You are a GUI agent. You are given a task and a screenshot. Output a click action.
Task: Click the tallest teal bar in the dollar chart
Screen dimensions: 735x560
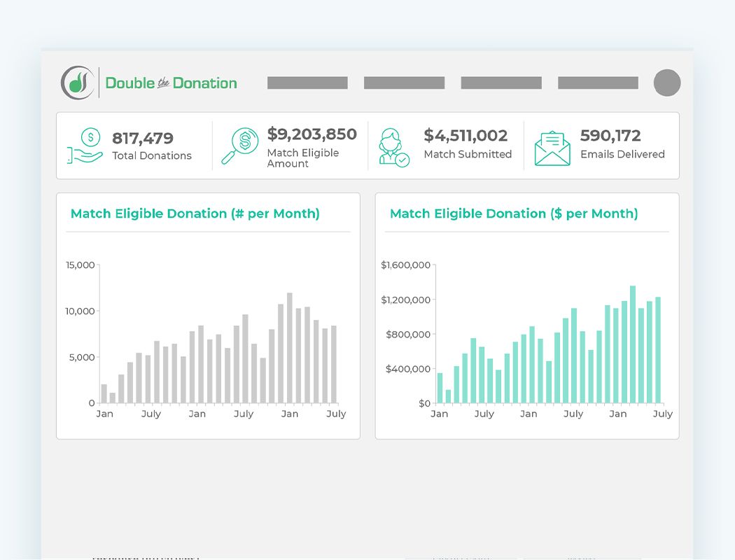(x=633, y=344)
